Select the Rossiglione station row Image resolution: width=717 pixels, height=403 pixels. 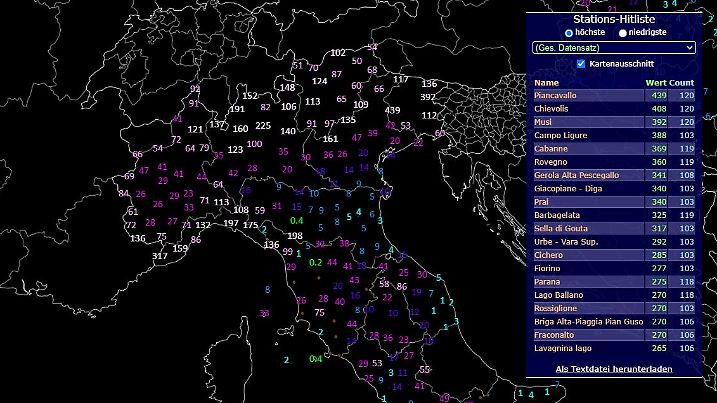[614, 308]
